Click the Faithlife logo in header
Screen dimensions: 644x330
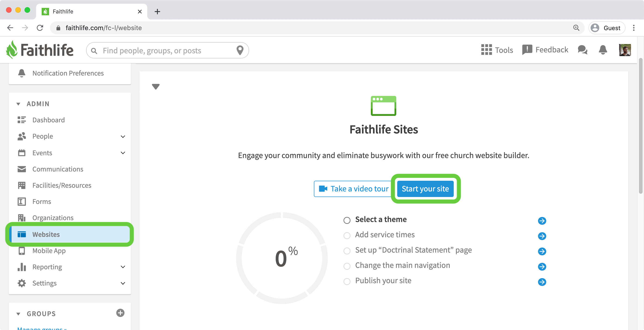click(40, 50)
